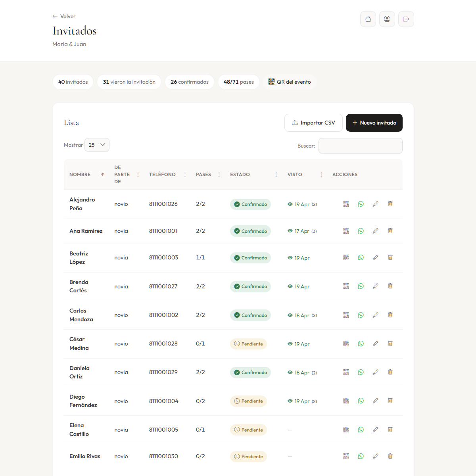Edit Carlos Mendoza's entry
The width and height of the screenshot is (476, 476).
click(x=376, y=315)
